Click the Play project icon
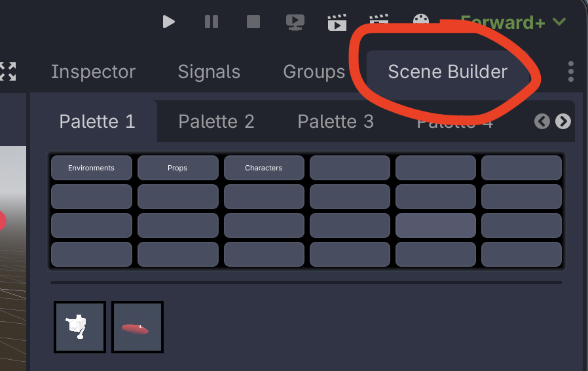The image size is (588, 371). (x=169, y=22)
